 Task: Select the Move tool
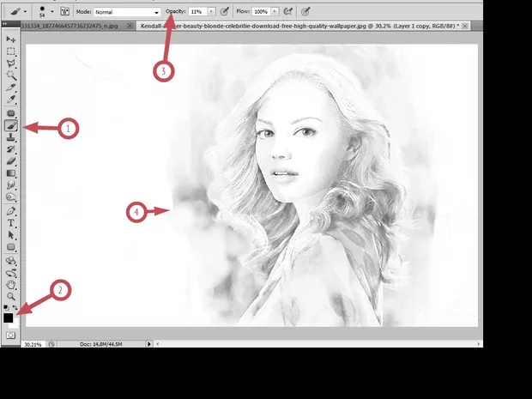11,39
